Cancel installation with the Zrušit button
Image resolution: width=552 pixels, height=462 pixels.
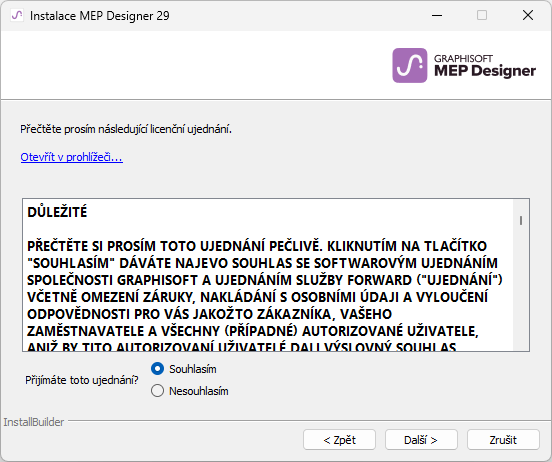coord(503,440)
